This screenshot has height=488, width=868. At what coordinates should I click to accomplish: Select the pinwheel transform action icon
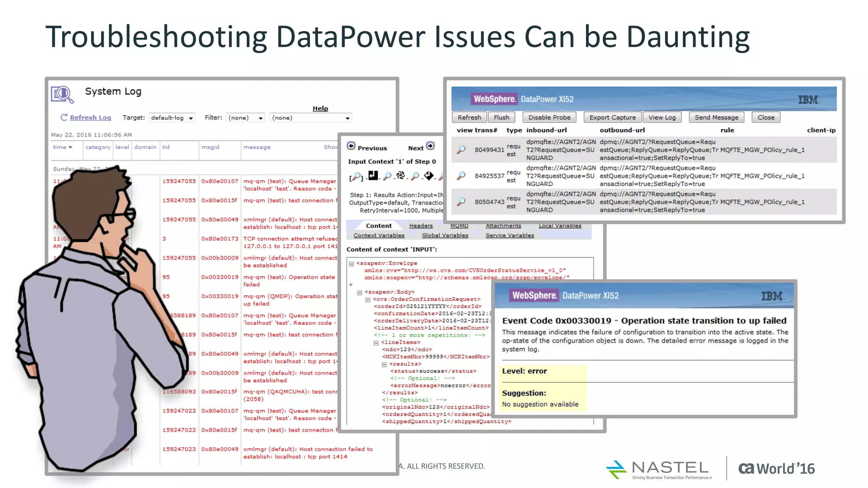tap(401, 175)
